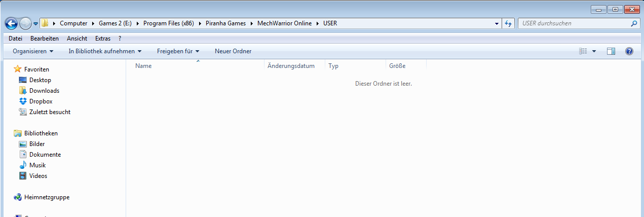Click the Downloads folder icon
Screen dimensions: 644x217
pyautogui.click(x=23, y=91)
